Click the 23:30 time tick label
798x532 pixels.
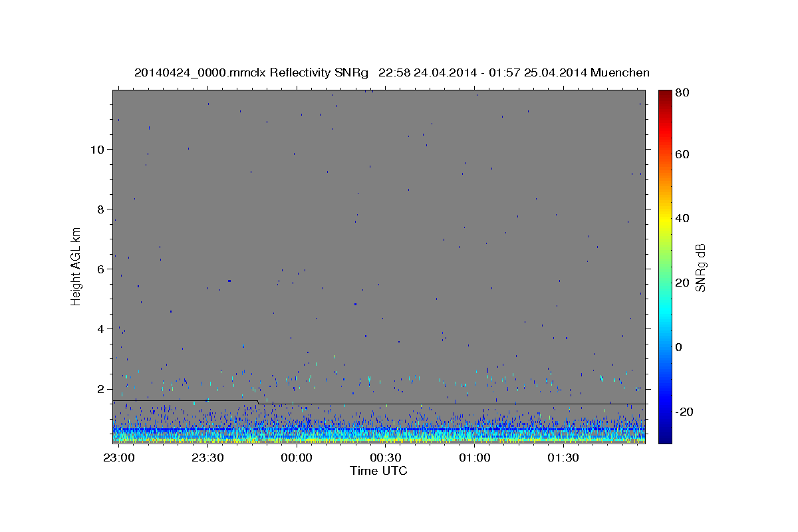tap(207, 458)
